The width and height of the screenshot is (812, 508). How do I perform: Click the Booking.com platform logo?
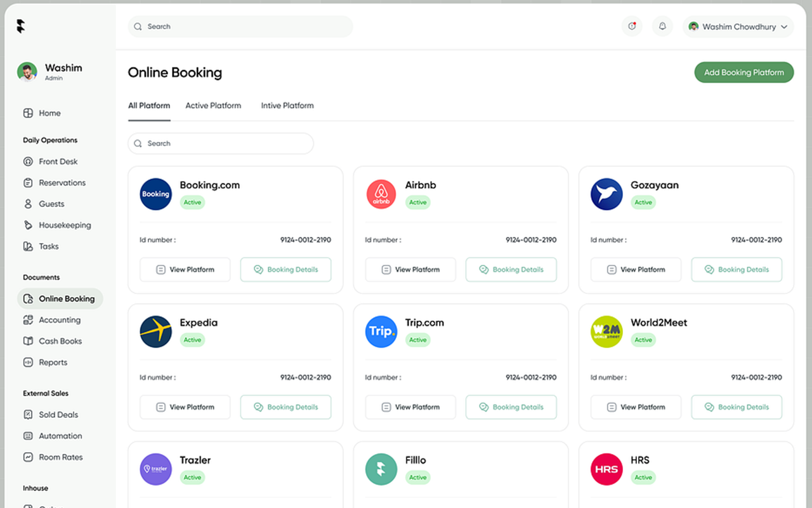pos(155,193)
